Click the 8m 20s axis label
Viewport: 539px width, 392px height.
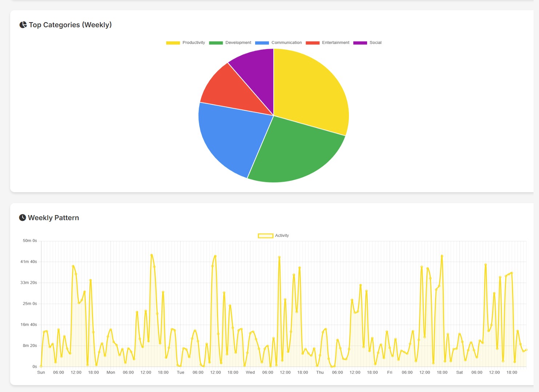[x=30, y=345]
